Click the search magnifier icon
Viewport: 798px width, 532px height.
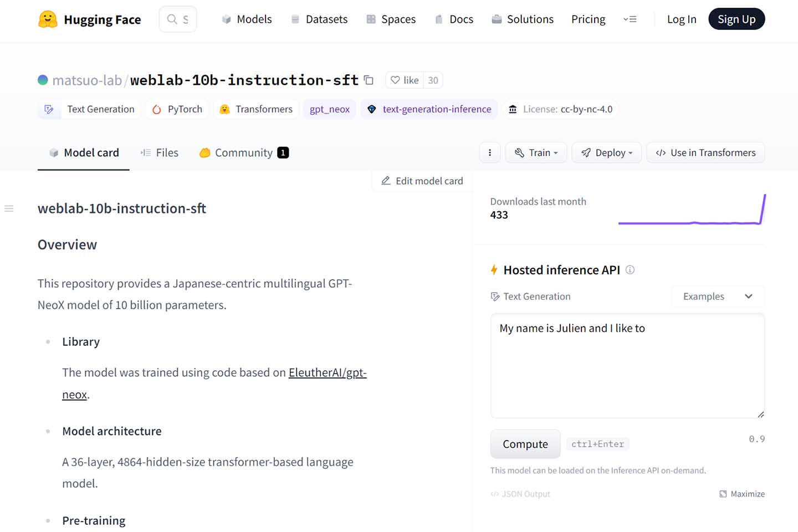[172, 19]
